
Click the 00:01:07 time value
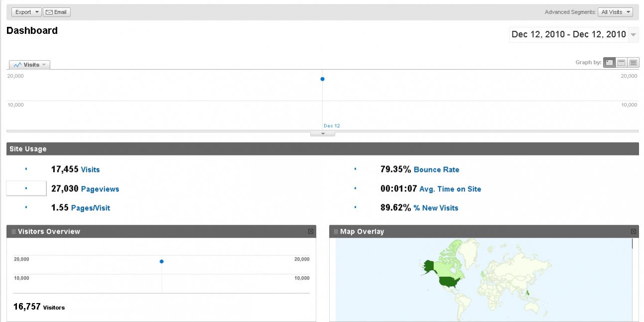pos(399,189)
